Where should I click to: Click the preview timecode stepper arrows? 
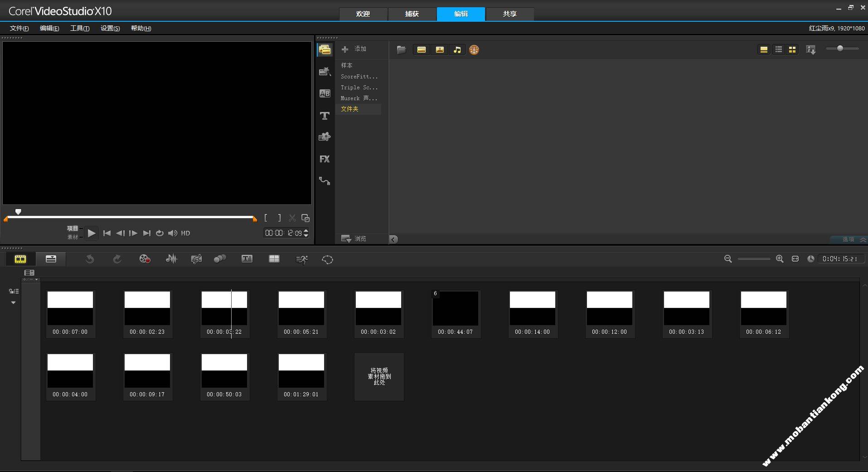point(306,233)
